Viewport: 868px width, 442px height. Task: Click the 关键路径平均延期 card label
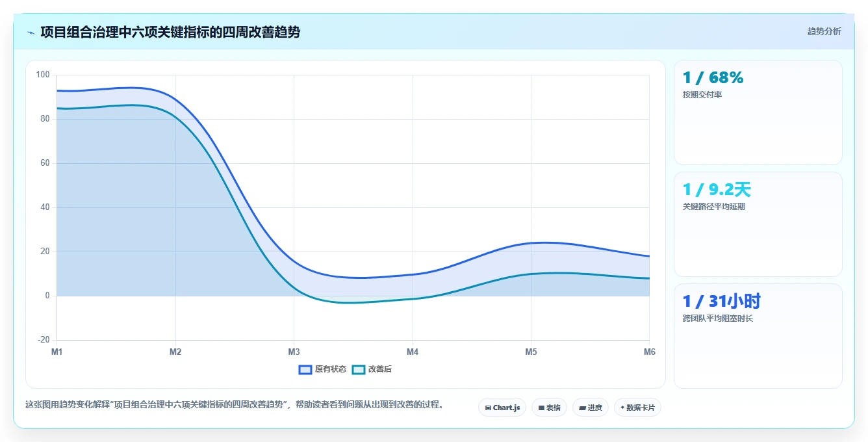713,207
